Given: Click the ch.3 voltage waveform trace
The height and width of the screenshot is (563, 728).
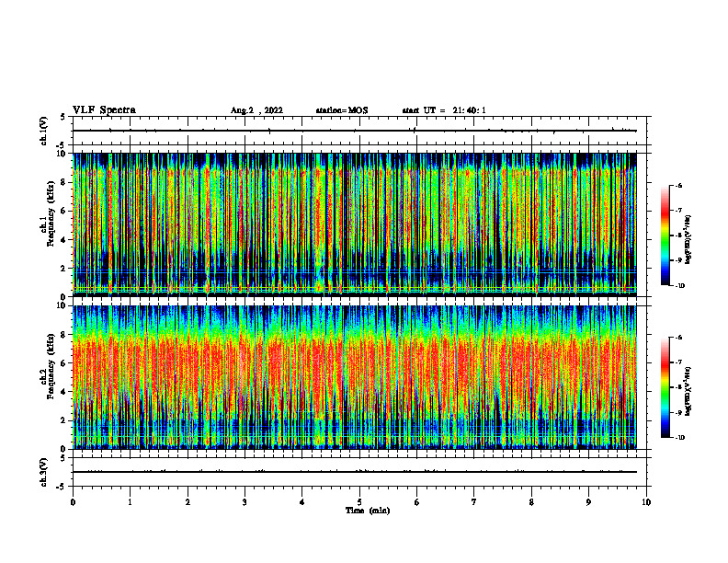Looking at the screenshot, I should click(354, 472).
